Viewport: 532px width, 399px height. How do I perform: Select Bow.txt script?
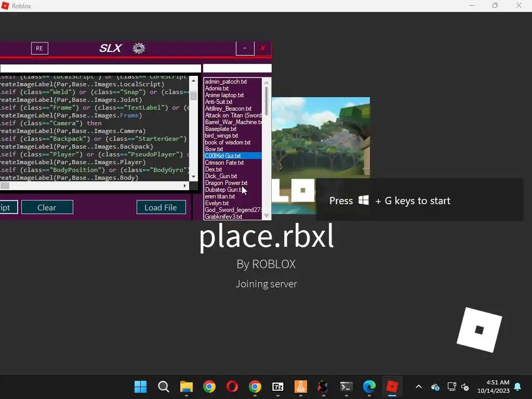[x=214, y=149]
